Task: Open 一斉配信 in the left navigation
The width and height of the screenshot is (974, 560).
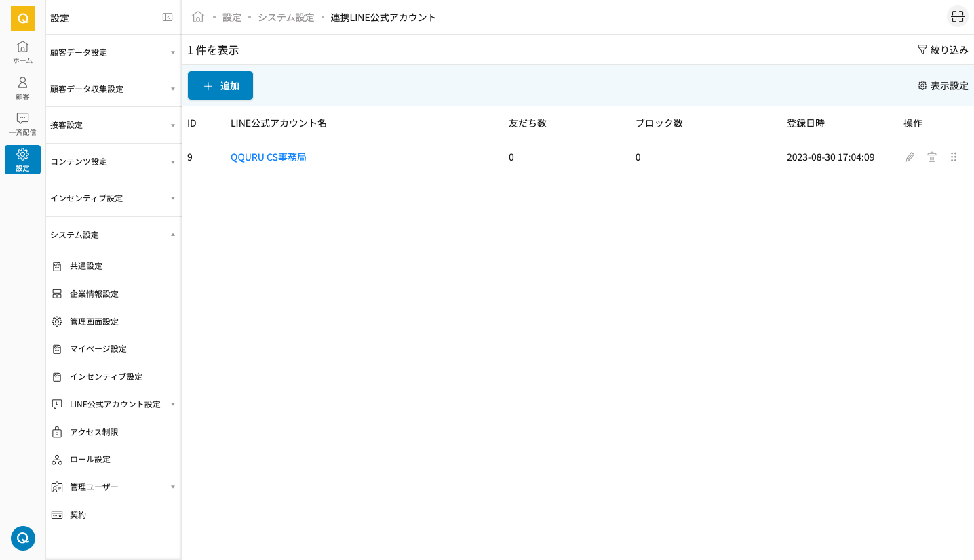Action: (22, 124)
